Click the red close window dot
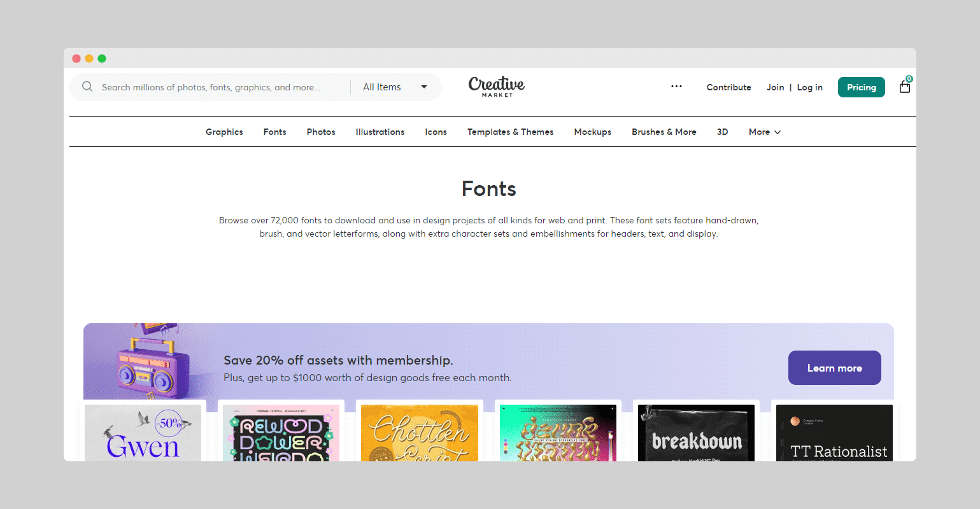 (x=76, y=59)
